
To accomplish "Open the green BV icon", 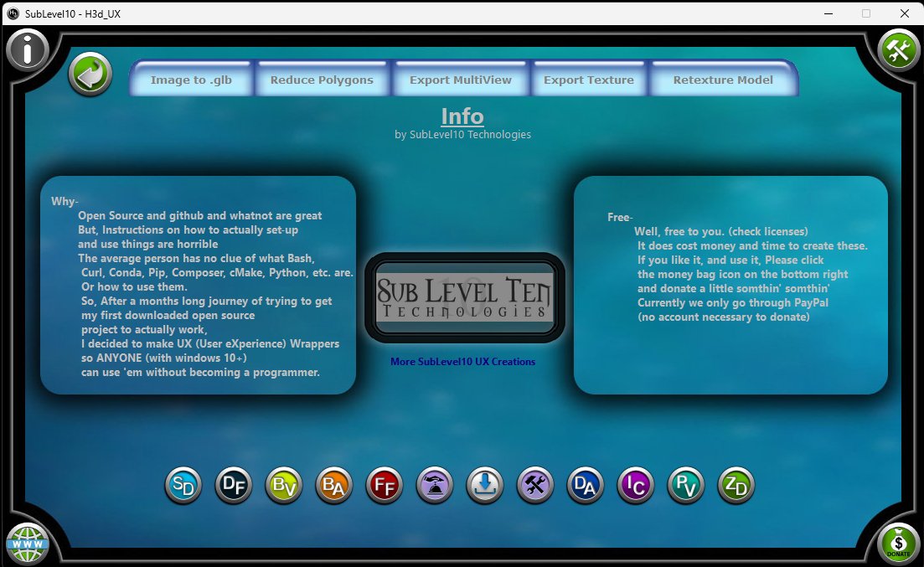I will click(284, 485).
